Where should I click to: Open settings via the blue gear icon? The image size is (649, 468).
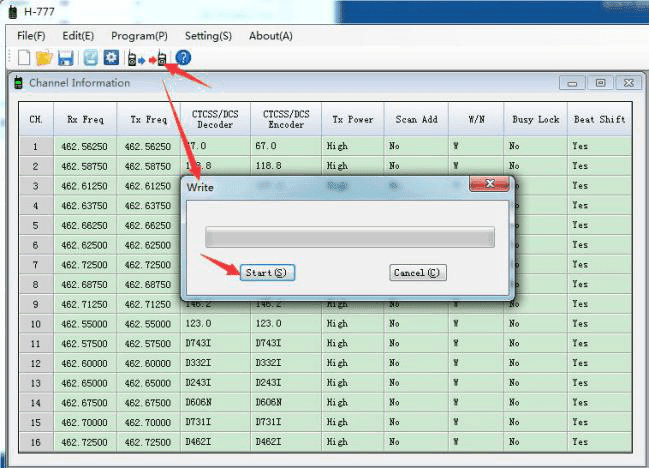[x=109, y=58]
